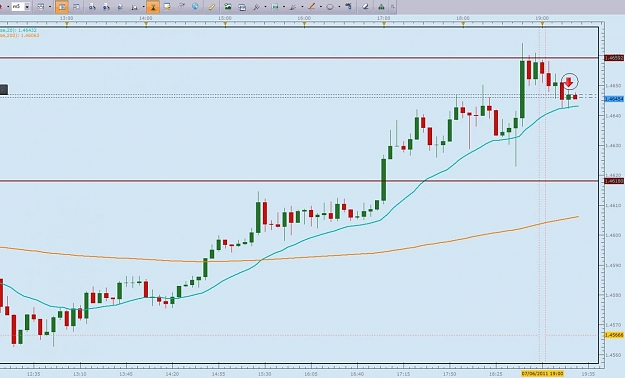Select the chart type icon after the timeframe box
The image size is (625, 378).
point(41,7)
